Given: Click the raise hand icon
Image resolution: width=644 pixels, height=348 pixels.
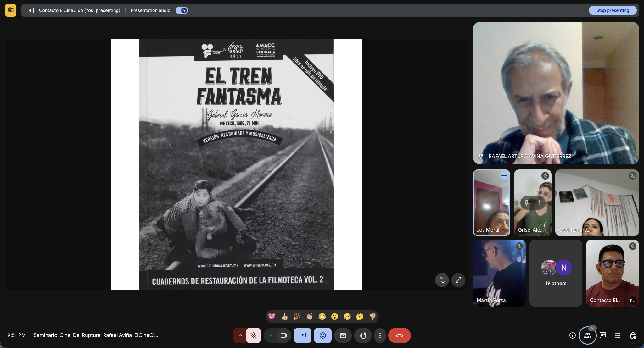Looking at the screenshot, I should pyautogui.click(x=363, y=335).
